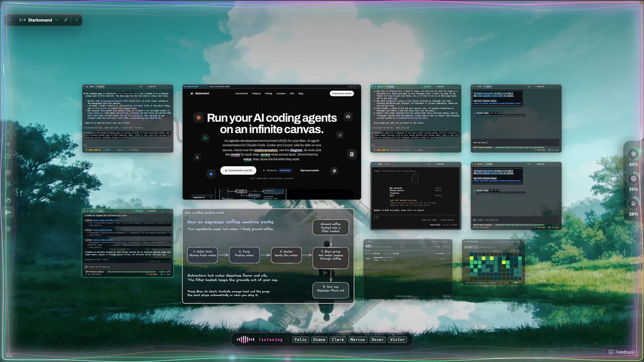The image size is (644, 362).
Task: Toggle the voice waveform icon in the sidebar
Action: click(x=8, y=212)
